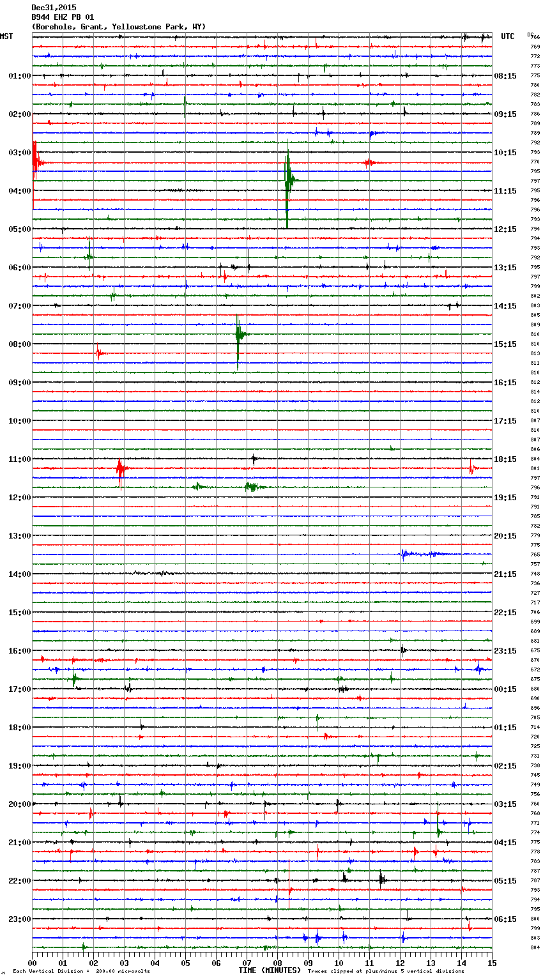Viewport: 543px width, 980px height.
Task: Click the TIME (MINUTES) axis title
Action: coord(270,970)
